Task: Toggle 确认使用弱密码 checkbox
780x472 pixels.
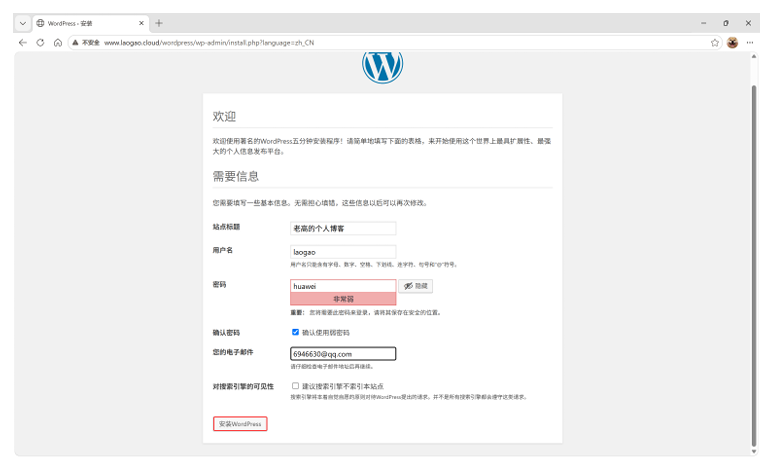Action: point(295,332)
